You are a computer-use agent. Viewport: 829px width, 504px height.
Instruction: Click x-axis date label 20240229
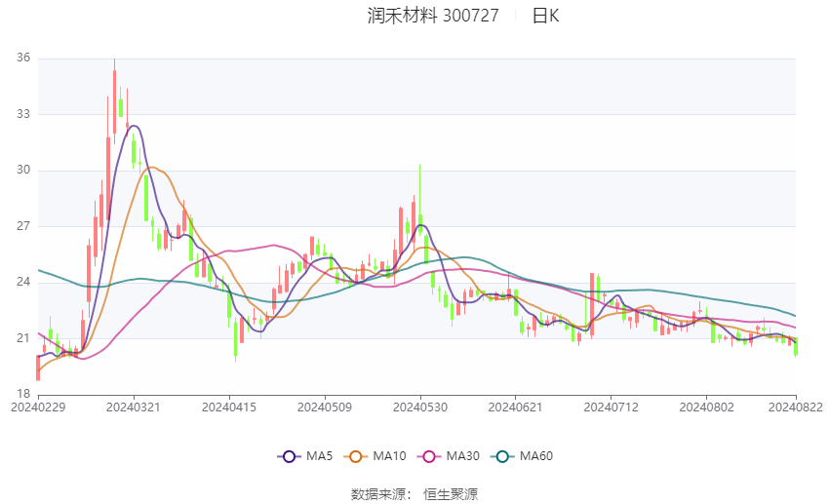pos(38,407)
